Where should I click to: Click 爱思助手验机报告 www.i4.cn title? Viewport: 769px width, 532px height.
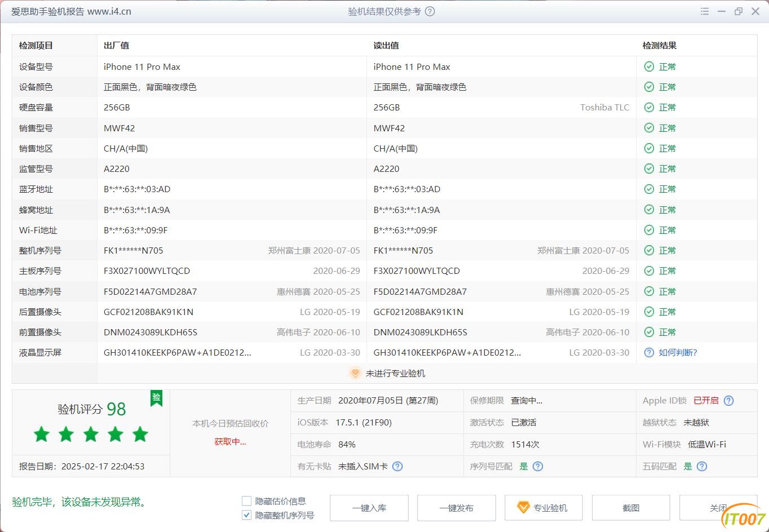click(71, 11)
